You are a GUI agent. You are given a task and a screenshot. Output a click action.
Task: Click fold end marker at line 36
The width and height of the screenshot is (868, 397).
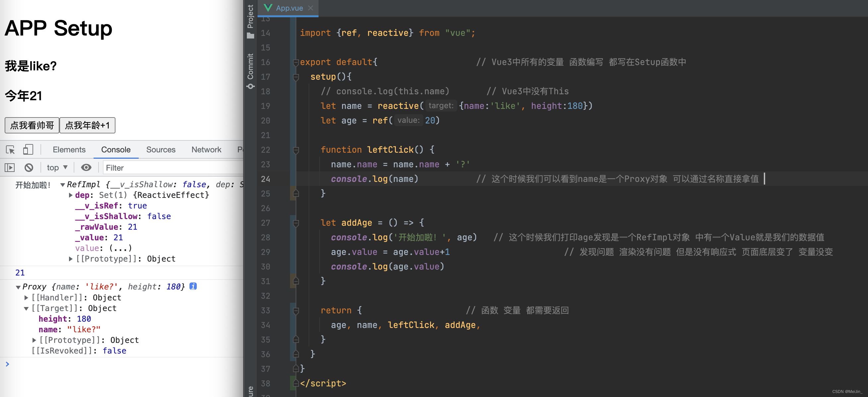[x=296, y=354]
